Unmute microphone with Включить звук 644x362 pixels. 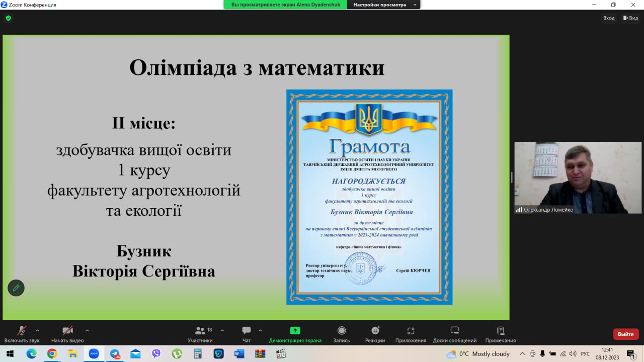point(22,334)
